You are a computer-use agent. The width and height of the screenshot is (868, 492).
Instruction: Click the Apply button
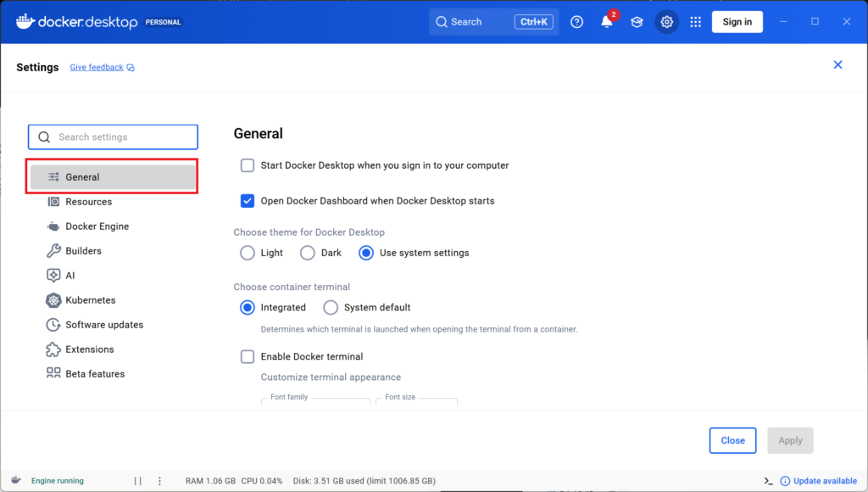click(790, 440)
